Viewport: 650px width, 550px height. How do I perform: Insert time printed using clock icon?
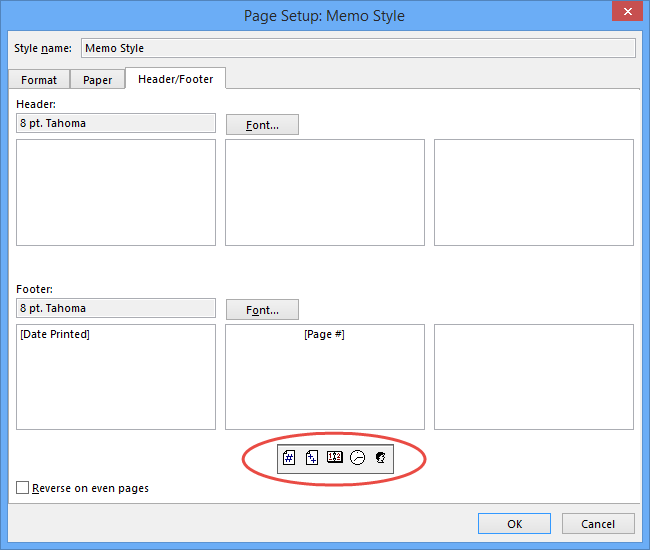pos(357,458)
